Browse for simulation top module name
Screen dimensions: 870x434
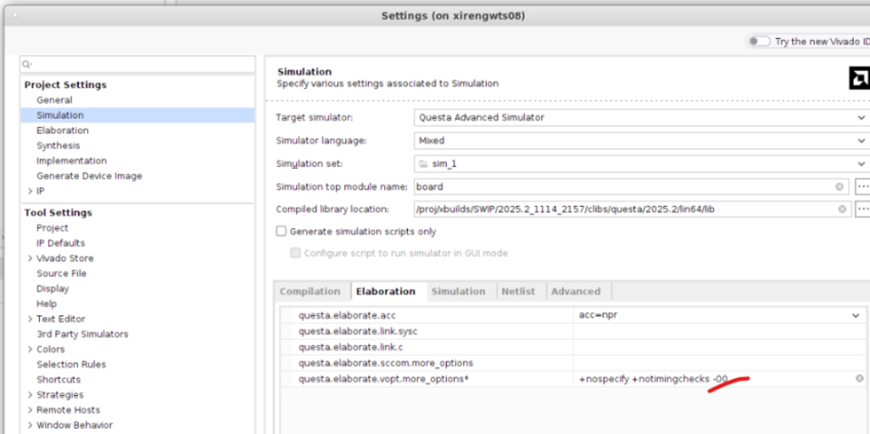862,187
